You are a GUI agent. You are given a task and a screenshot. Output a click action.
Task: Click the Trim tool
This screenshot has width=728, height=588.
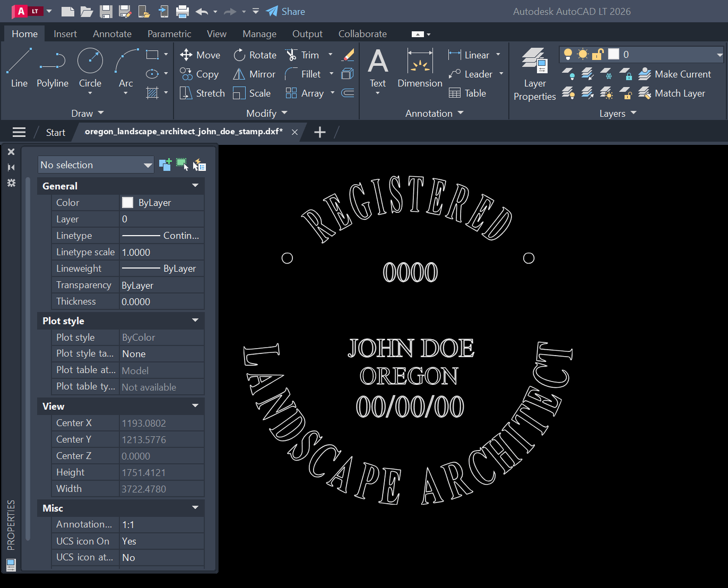302,55
